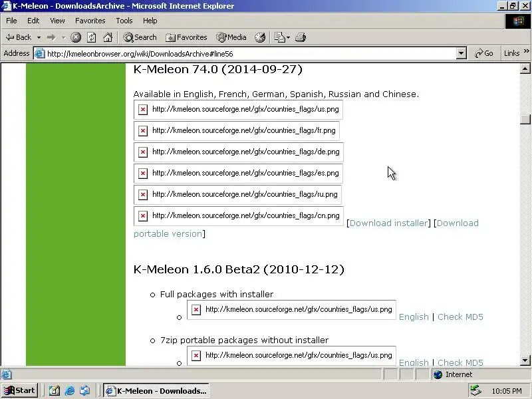The image size is (532, 399).
Task: Click the 7zip portable packages without installer text
Action: (244, 340)
